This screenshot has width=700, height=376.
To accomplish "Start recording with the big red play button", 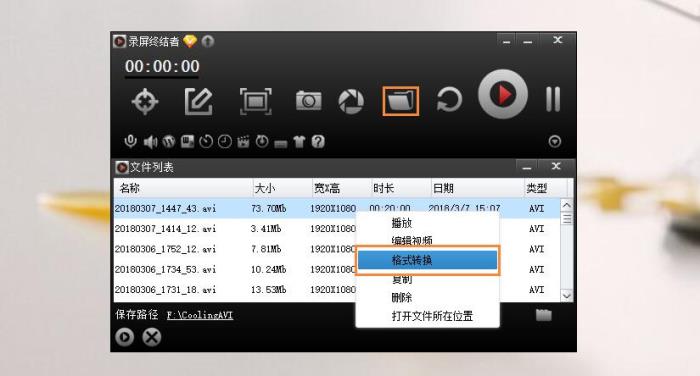I will (503, 94).
